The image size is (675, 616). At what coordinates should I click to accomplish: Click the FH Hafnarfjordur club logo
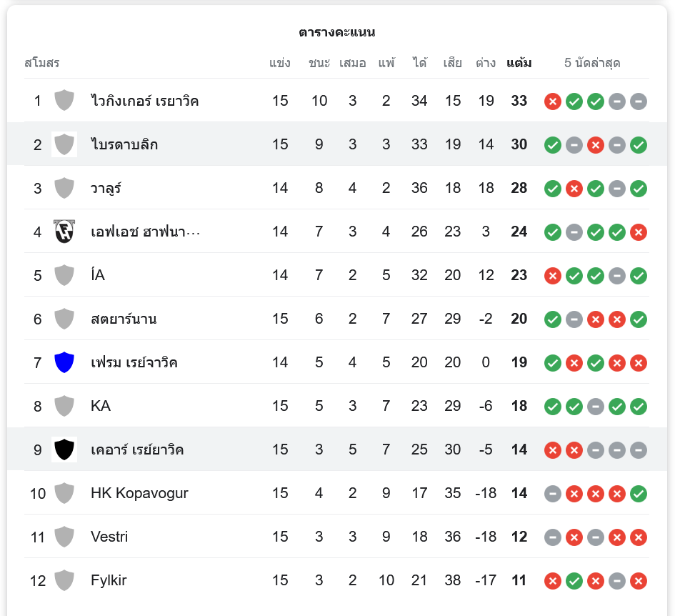[64, 232]
